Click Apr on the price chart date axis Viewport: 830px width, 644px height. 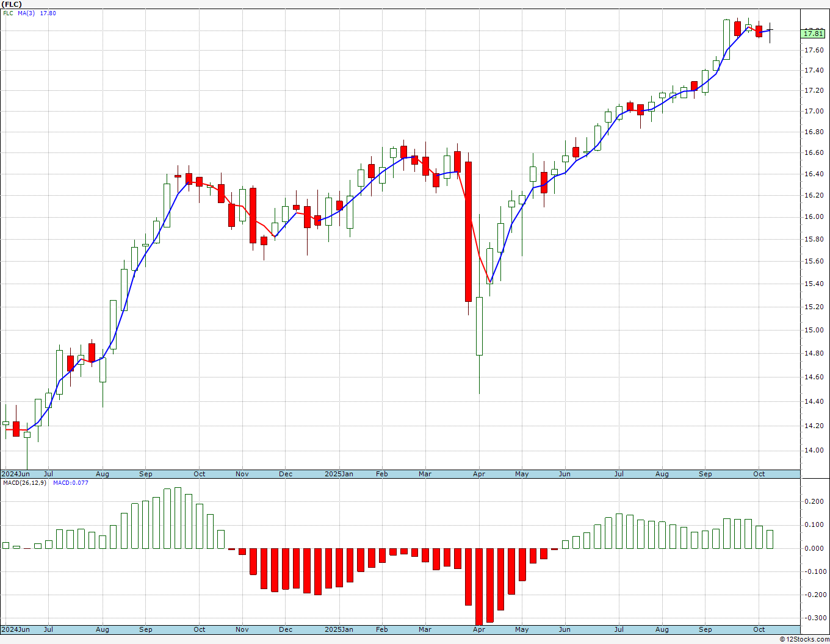(479, 474)
